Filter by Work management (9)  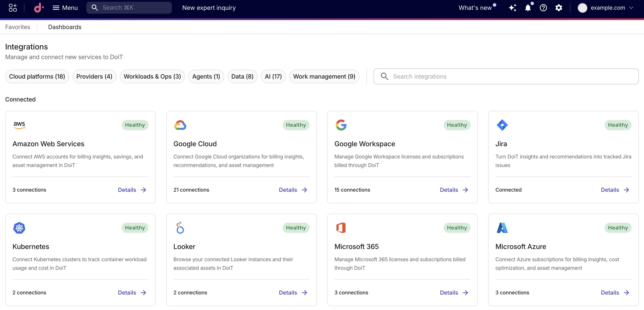point(324,76)
